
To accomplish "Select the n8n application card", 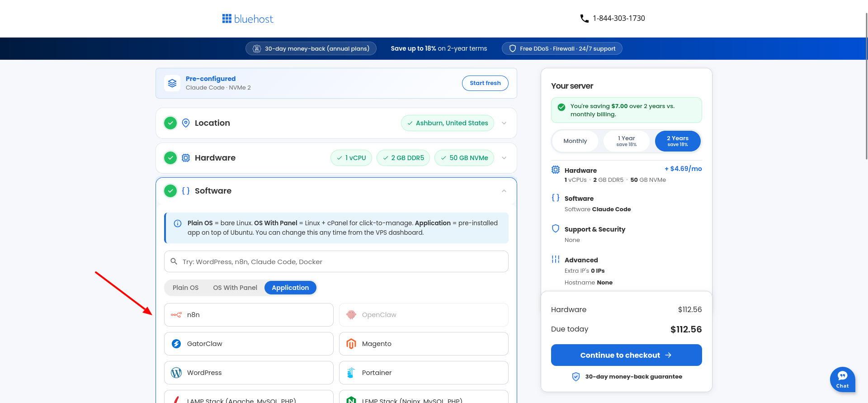I will click(x=249, y=315).
